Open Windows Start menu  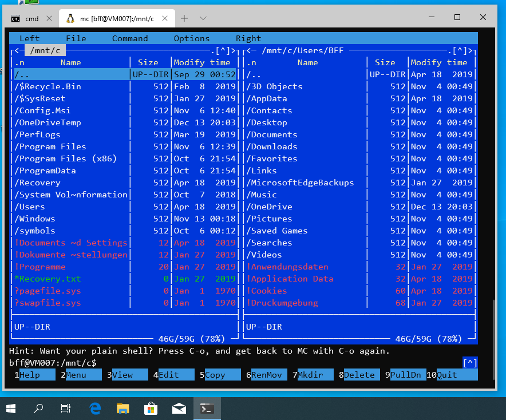11,409
